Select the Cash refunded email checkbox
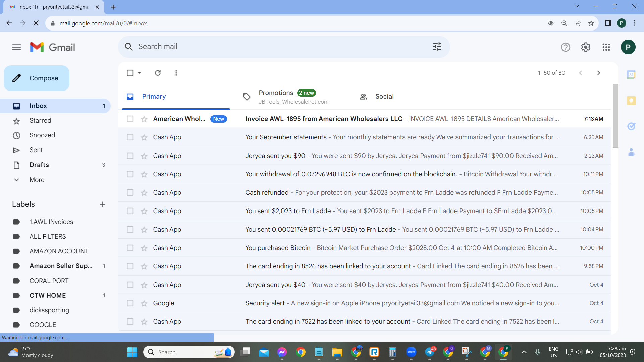 click(x=130, y=193)
